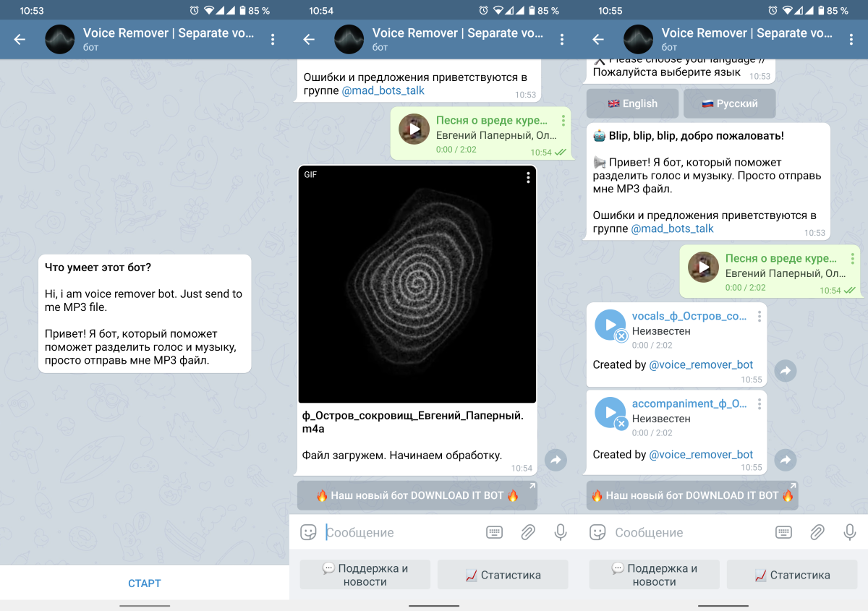Open sticker emoji panel on 10:54 screen

[309, 533]
